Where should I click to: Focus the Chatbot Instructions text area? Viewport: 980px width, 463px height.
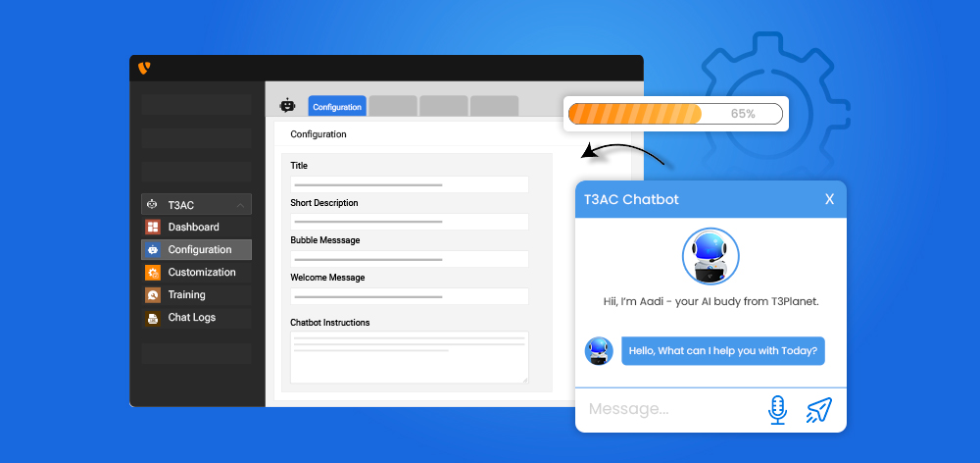(x=410, y=357)
